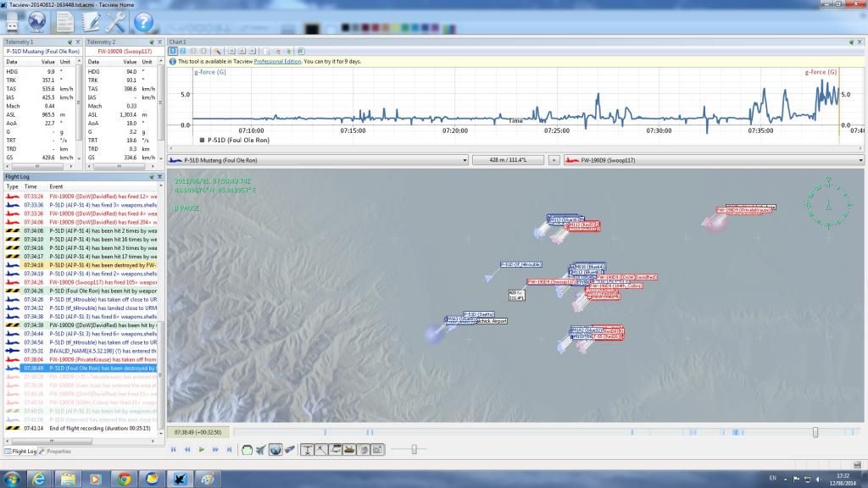This screenshot has width=868, height=488.
Task: Expand the FW-190D9 (Swoop117) aircraft dropdown
Action: click(860, 159)
